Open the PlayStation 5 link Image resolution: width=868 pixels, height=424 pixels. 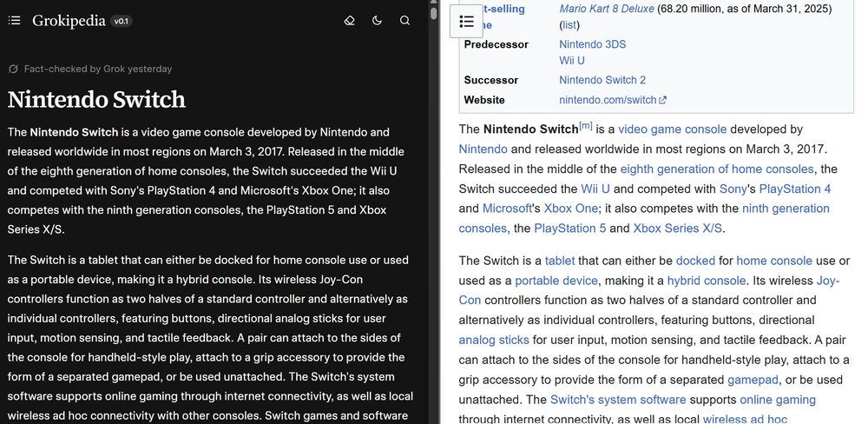[x=570, y=229]
